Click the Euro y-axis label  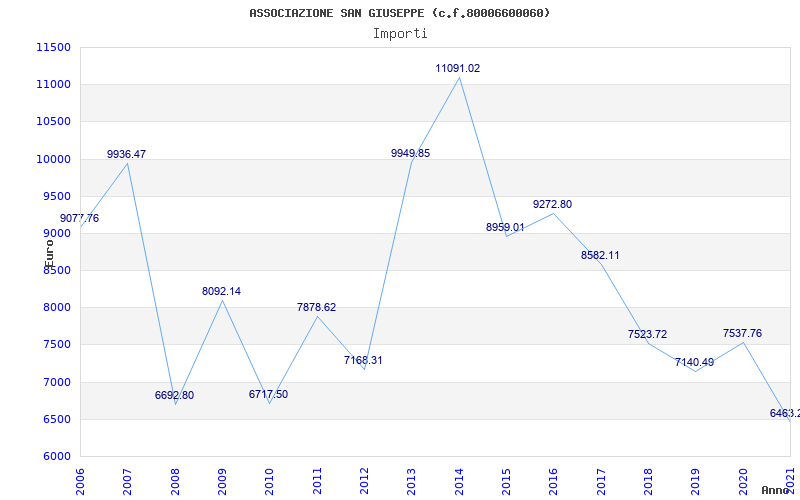click(x=49, y=254)
